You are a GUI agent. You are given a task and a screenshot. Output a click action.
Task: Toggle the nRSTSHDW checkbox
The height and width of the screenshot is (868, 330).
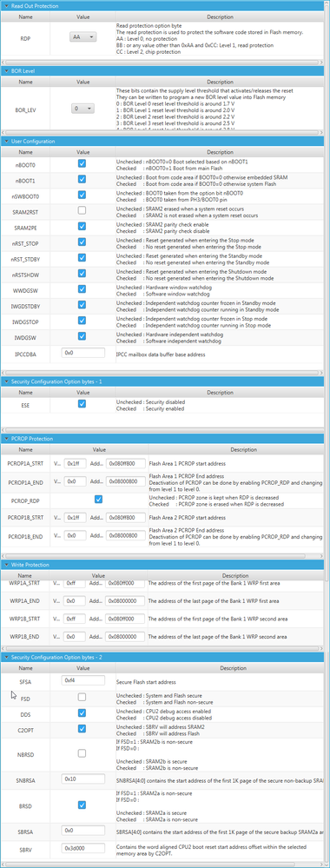pos(82,273)
